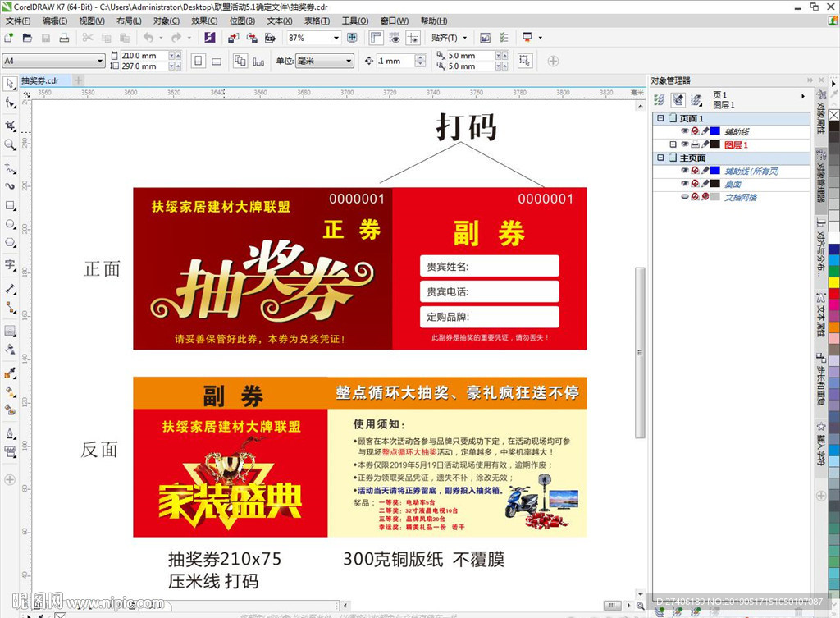Hide the 辅助线 layer with its eye icon
This screenshot has width=840, height=618.
point(685,130)
